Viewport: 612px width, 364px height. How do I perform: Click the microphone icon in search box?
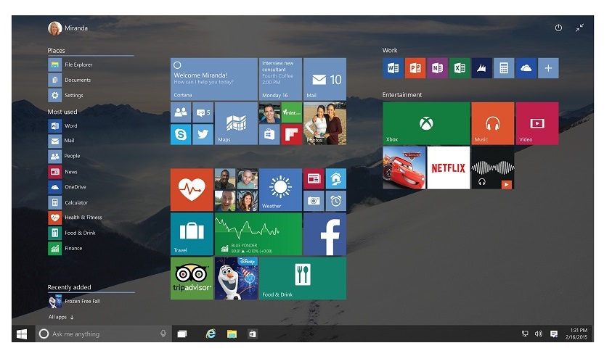(163, 334)
